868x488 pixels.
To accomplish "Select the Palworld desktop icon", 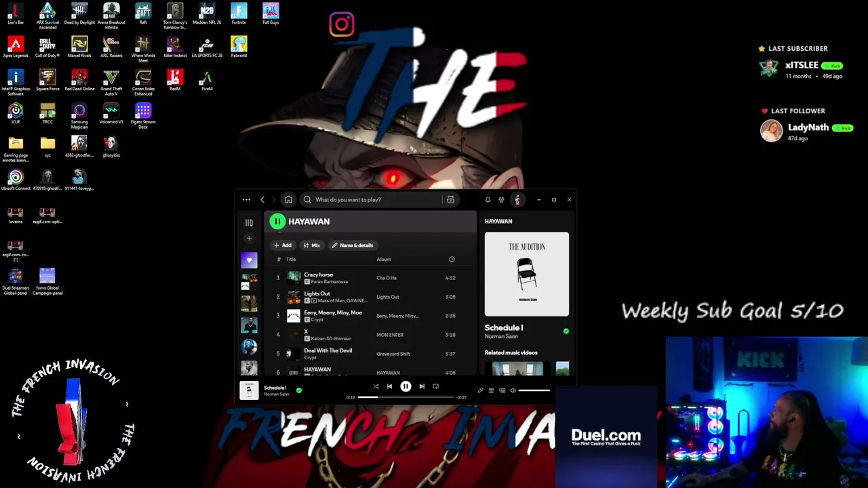I will (x=239, y=47).
